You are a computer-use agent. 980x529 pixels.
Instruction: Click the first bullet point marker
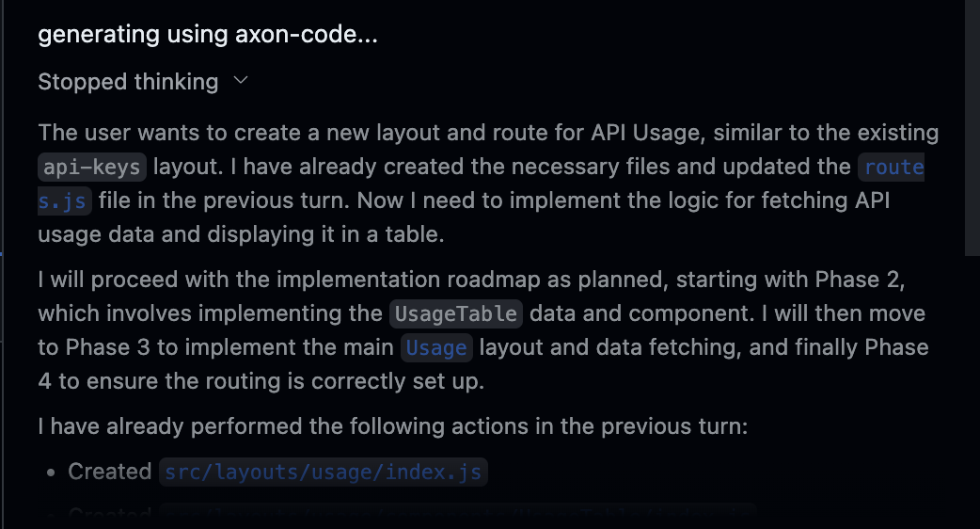(51, 473)
